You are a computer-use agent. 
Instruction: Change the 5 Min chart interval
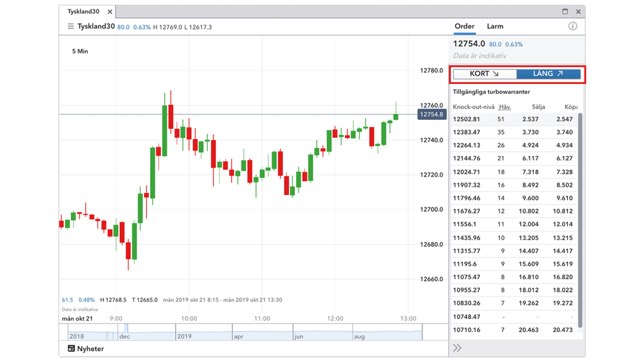(80, 51)
